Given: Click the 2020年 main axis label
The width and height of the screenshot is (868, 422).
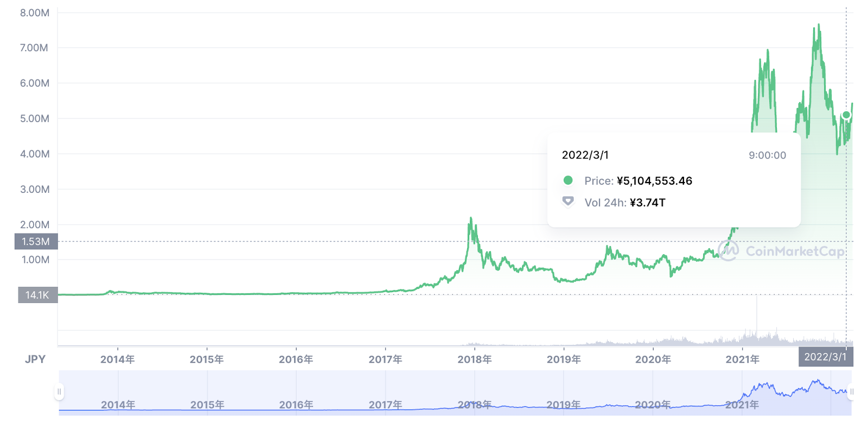Looking at the screenshot, I should (x=653, y=359).
